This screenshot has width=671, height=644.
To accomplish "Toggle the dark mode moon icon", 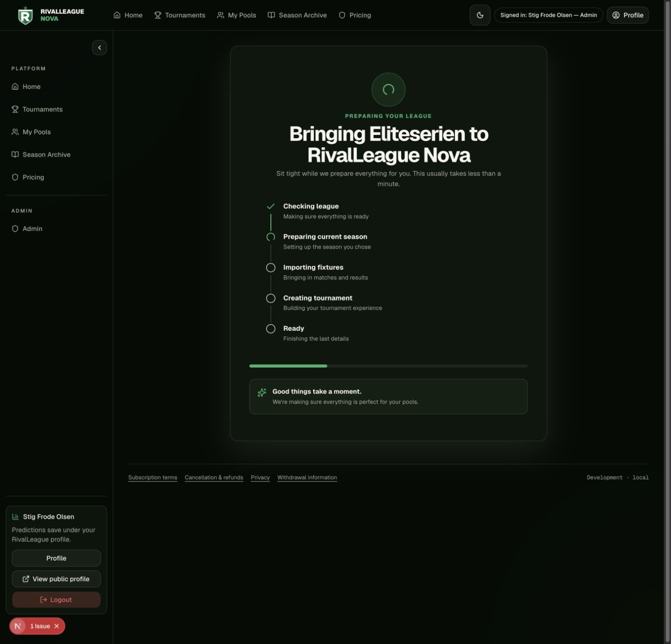I will coord(480,15).
